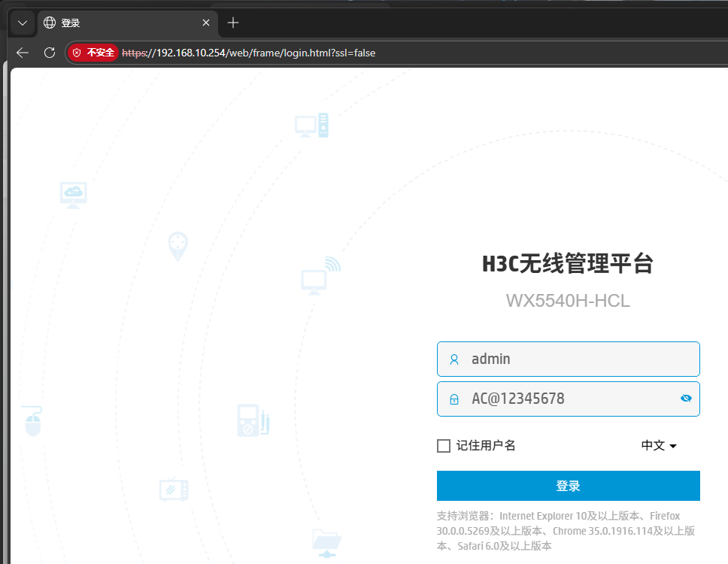Click the 支持浏览器 supported browsers note

coord(566,531)
